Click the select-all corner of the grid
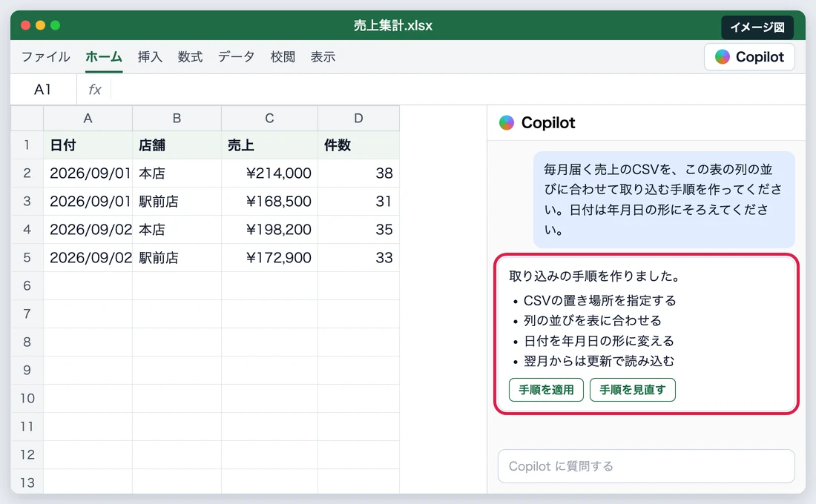816x504 pixels. pos(27,118)
